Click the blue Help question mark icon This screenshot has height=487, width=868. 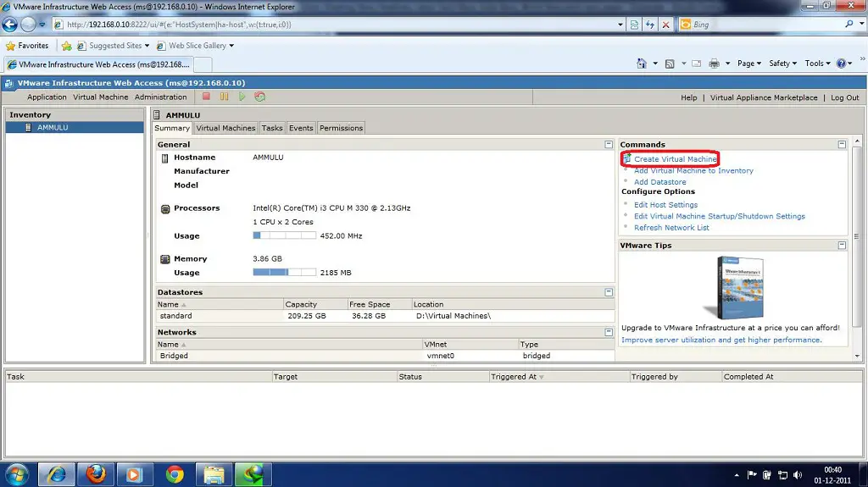point(841,64)
